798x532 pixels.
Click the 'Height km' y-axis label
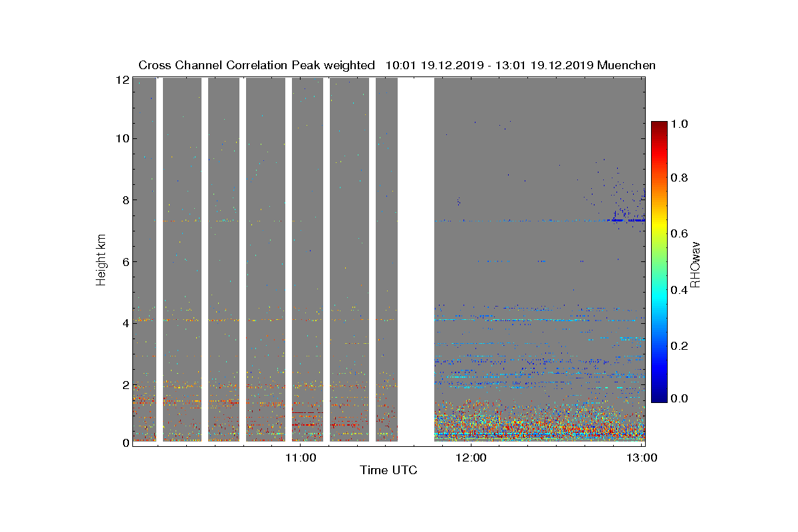101,261
